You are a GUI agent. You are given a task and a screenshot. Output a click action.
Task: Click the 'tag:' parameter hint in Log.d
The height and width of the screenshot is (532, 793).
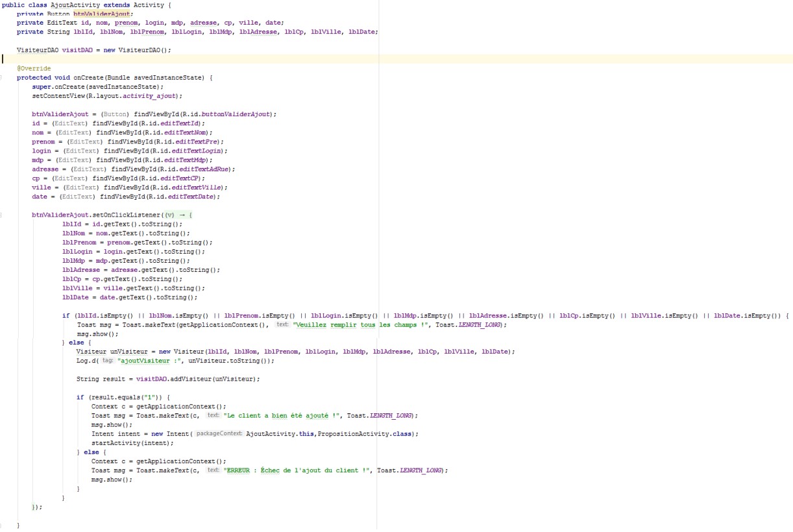click(x=108, y=361)
